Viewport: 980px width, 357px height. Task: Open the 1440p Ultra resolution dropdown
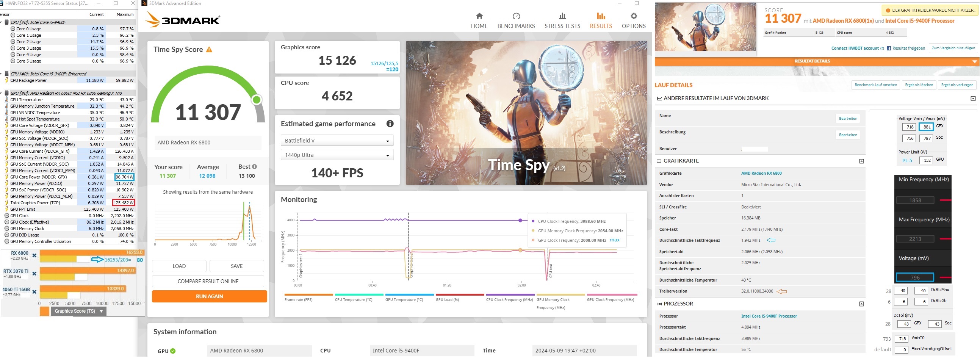tap(337, 155)
